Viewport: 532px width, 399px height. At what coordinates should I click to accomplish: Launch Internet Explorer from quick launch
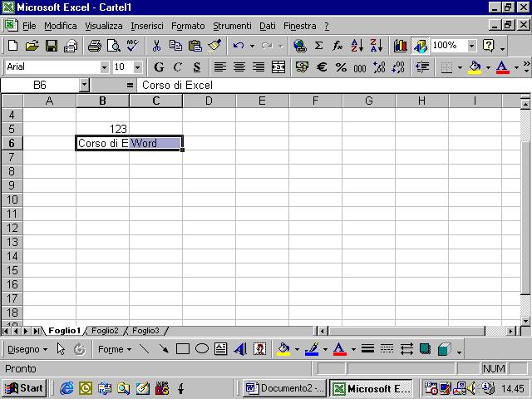tap(66, 388)
